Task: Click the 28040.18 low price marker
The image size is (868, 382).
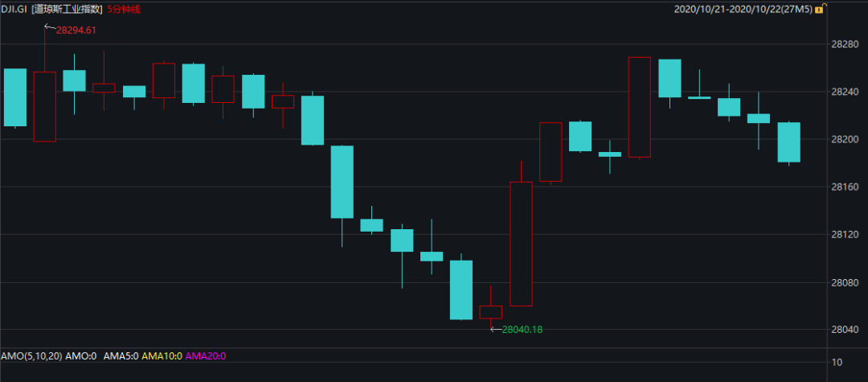Action: click(x=522, y=329)
